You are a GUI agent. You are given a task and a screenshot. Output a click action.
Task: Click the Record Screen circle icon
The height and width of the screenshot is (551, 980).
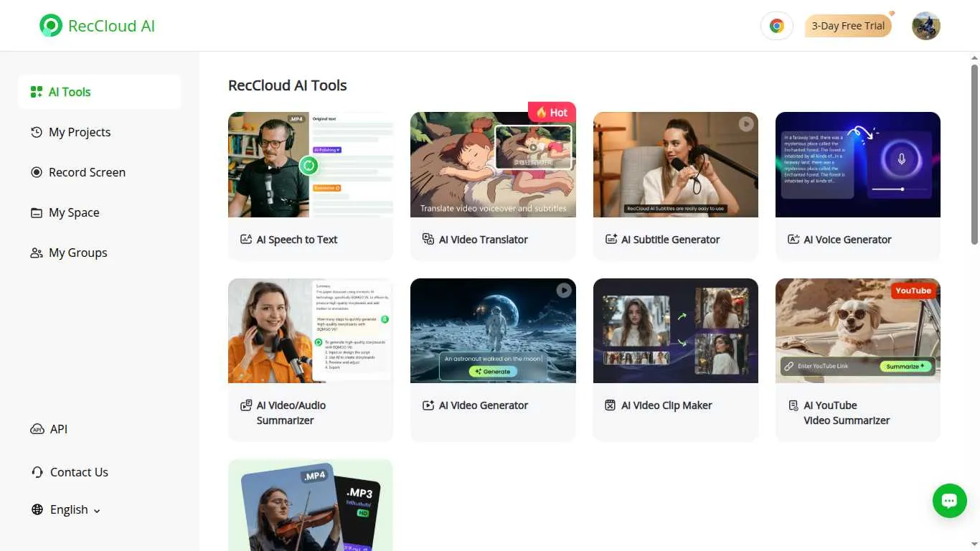pyautogui.click(x=37, y=172)
